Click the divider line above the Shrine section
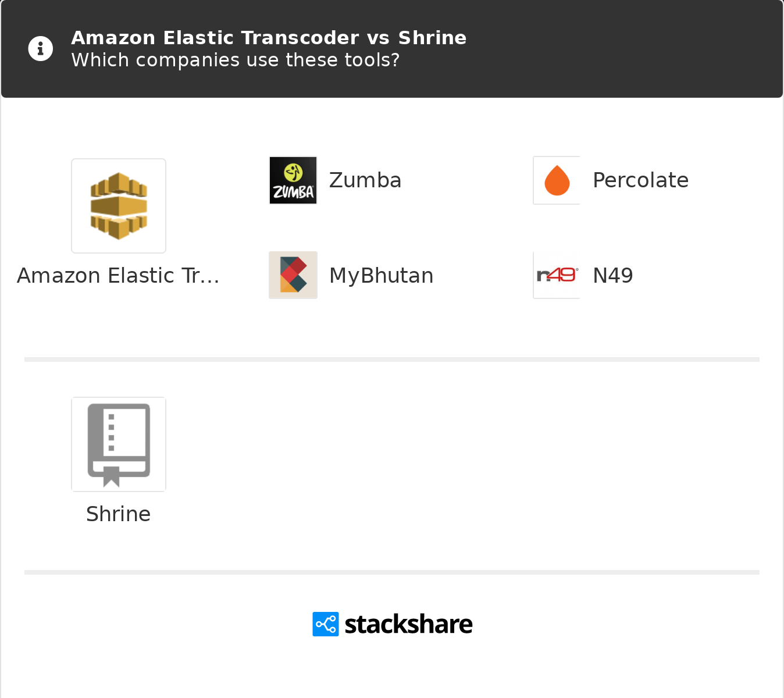The height and width of the screenshot is (698, 784). click(x=392, y=359)
